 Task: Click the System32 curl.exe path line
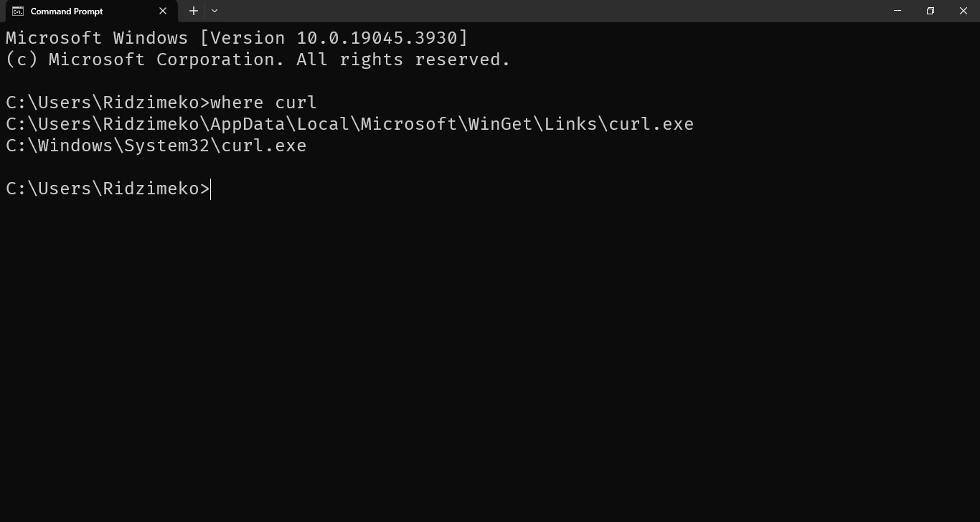point(156,146)
